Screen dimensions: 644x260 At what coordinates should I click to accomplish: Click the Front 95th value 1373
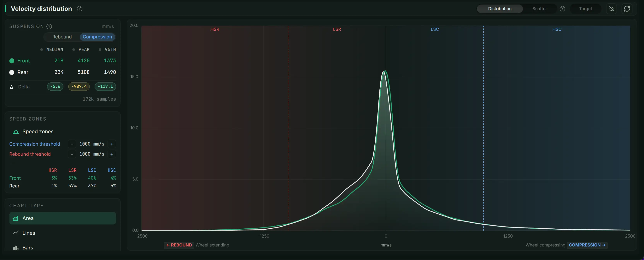pyautogui.click(x=110, y=61)
